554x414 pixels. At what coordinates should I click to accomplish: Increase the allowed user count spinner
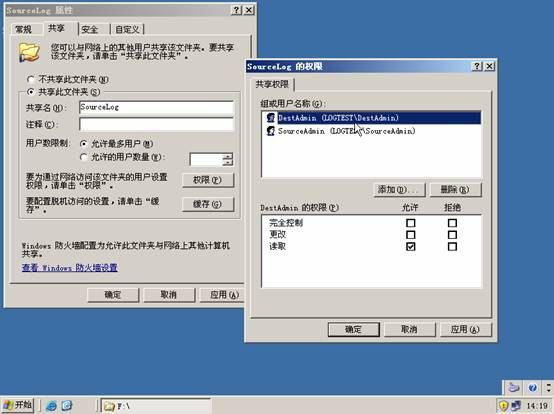pyautogui.click(x=228, y=156)
